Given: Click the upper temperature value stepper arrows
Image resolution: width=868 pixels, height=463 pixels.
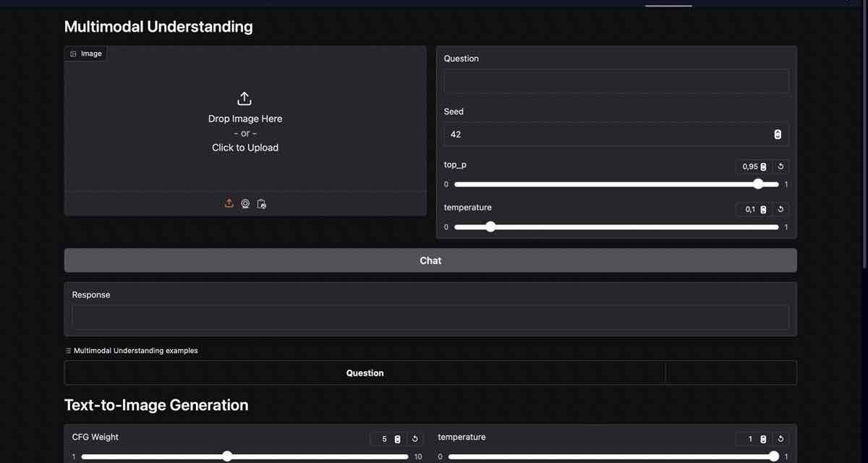Looking at the screenshot, I should [763, 209].
